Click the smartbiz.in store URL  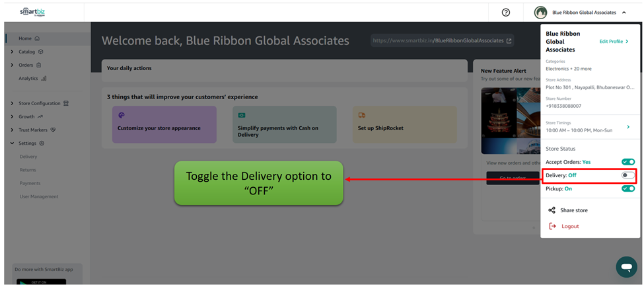click(438, 41)
